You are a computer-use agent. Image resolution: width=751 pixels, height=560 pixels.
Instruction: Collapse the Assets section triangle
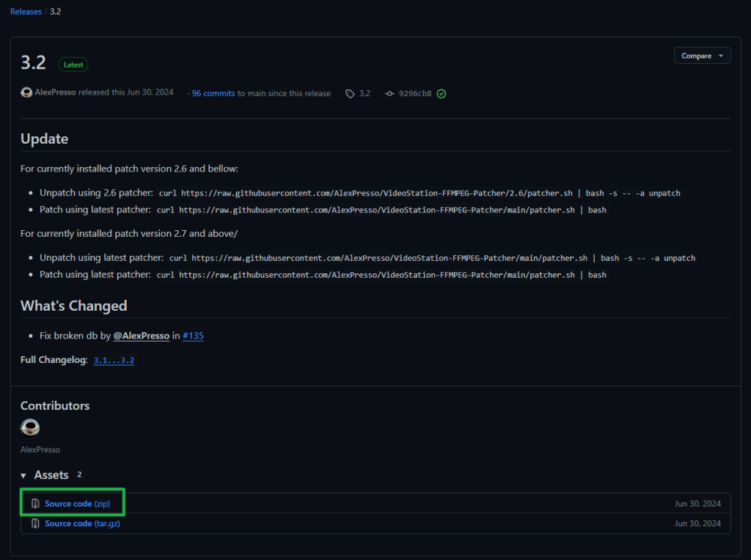(23, 476)
